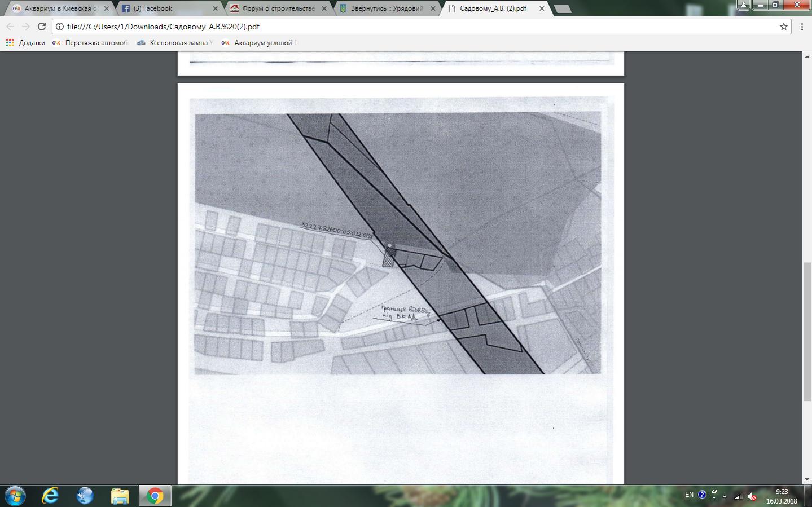Screen dimensions: 812x507
Task: Click the Chrome icon on the taskbar
Action: 155,496
